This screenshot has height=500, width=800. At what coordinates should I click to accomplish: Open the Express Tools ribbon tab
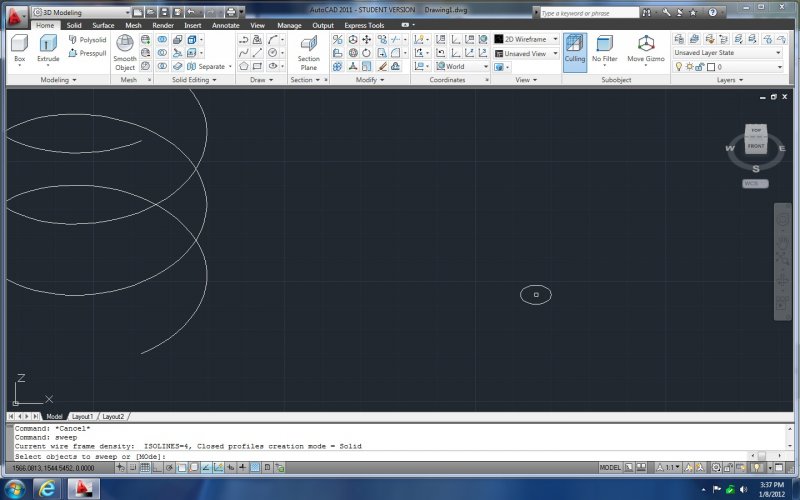364,25
